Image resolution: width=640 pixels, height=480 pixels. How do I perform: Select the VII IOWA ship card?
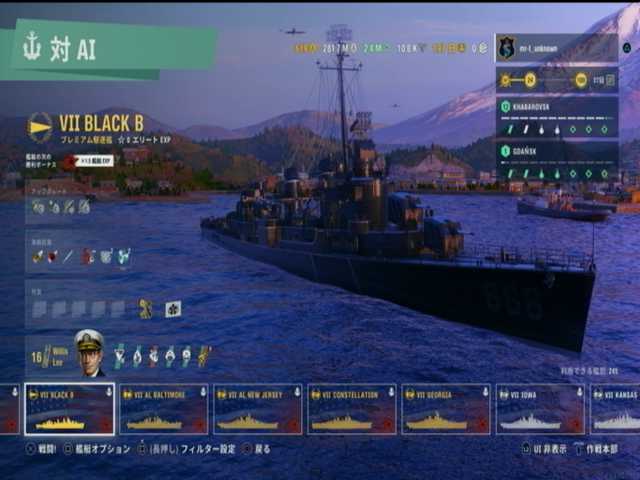coord(540,409)
